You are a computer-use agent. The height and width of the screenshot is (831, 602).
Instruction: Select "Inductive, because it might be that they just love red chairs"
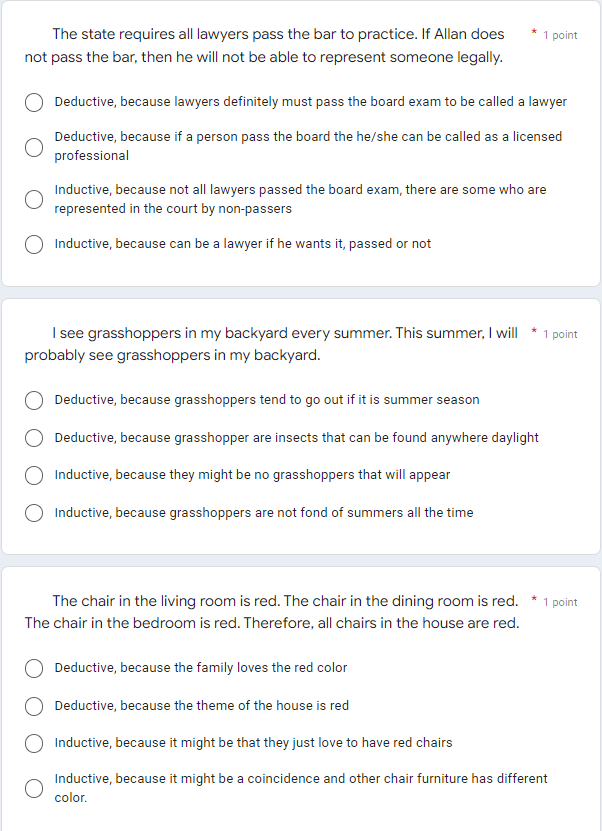[x=33, y=743]
